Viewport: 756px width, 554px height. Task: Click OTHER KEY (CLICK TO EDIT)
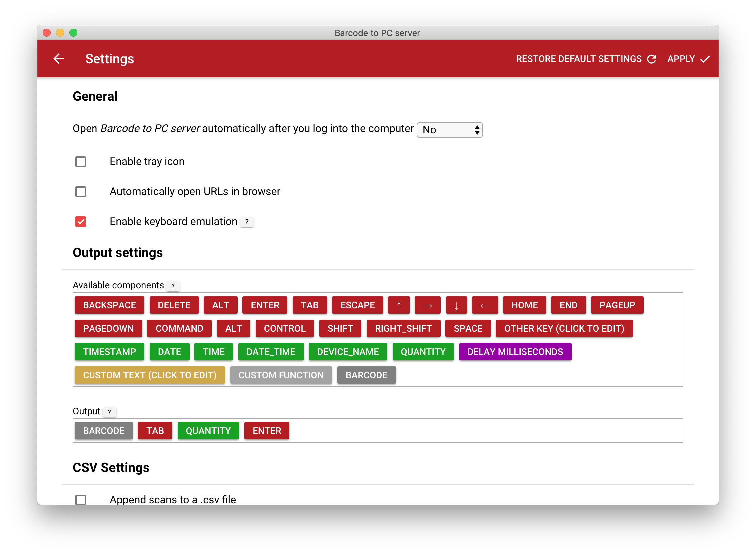point(564,328)
